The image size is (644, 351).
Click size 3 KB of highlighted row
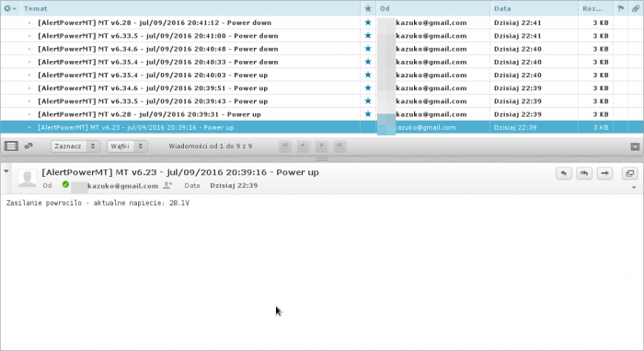pyautogui.click(x=601, y=127)
